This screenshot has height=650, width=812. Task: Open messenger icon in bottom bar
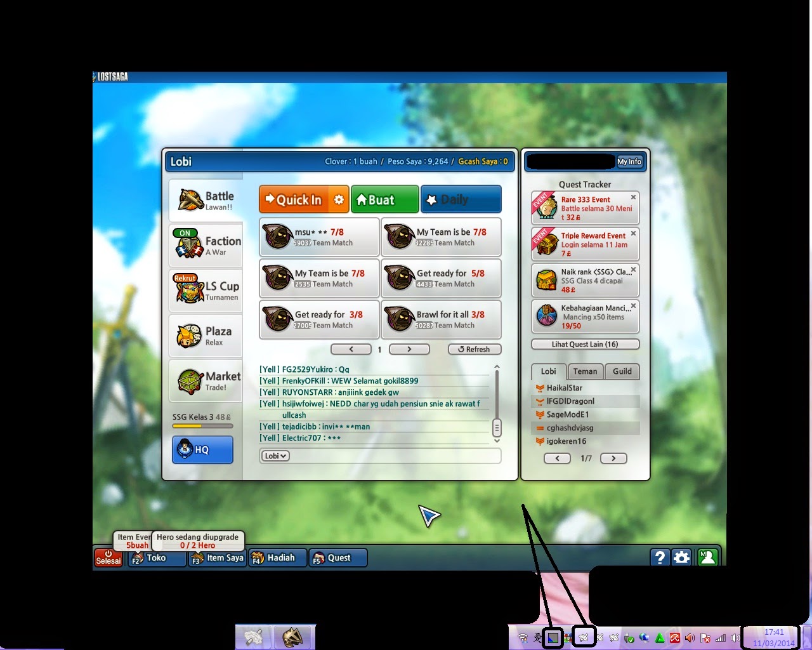[x=707, y=557]
